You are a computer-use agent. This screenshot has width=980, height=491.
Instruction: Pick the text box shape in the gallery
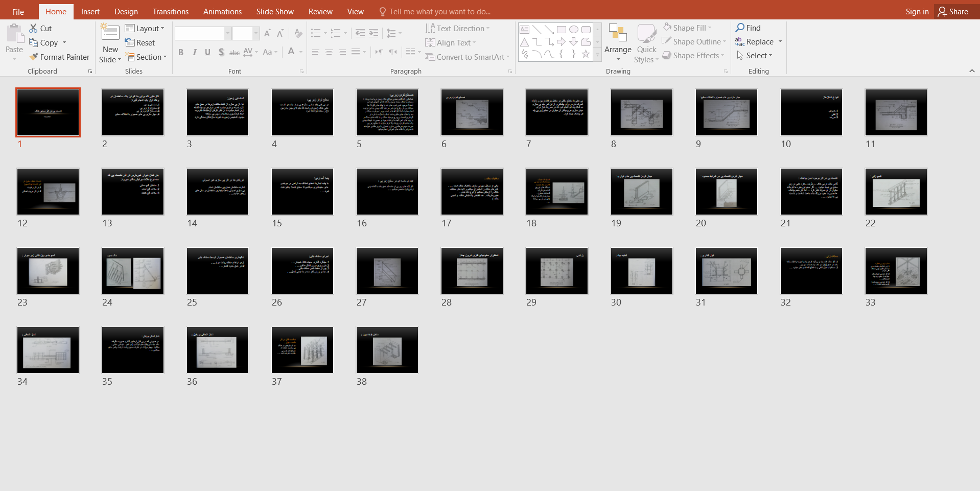pos(525,29)
